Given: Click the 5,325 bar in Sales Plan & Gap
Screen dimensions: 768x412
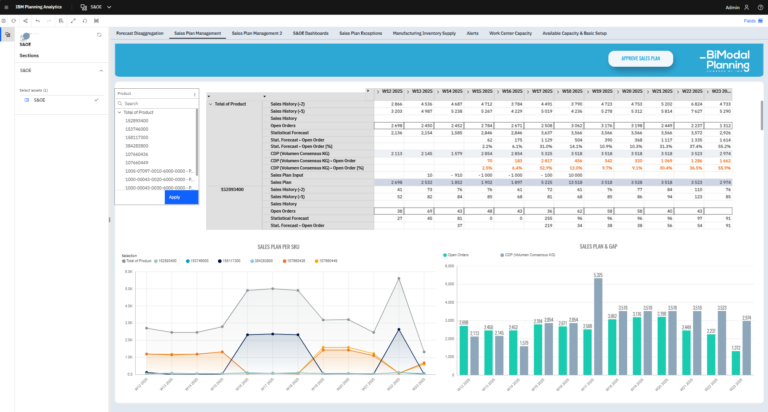Looking at the screenshot, I should click(598, 327).
